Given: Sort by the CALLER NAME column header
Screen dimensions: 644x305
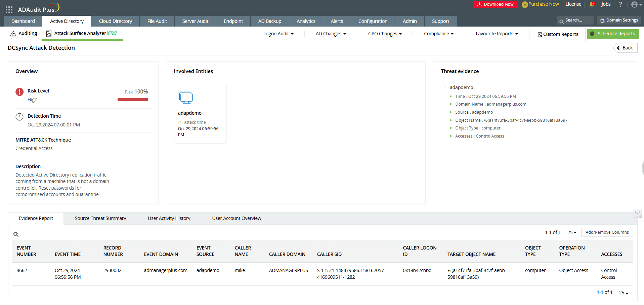Looking at the screenshot, I should [x=243, y=251].
